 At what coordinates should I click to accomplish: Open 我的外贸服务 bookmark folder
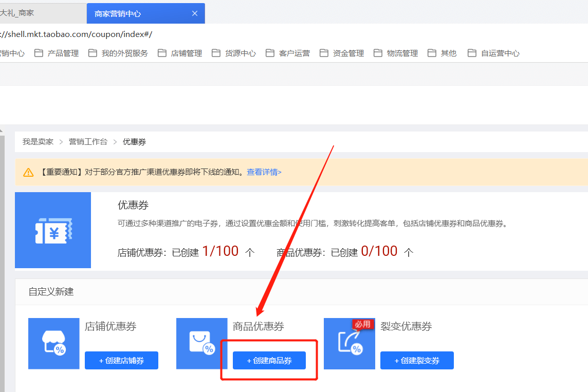tap(118, 53)
